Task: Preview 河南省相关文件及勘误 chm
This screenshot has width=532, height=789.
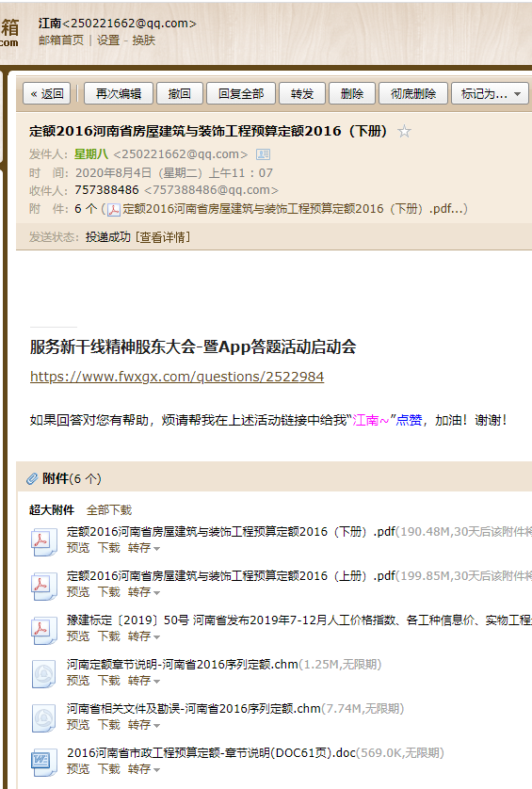Action: (78, 725)
